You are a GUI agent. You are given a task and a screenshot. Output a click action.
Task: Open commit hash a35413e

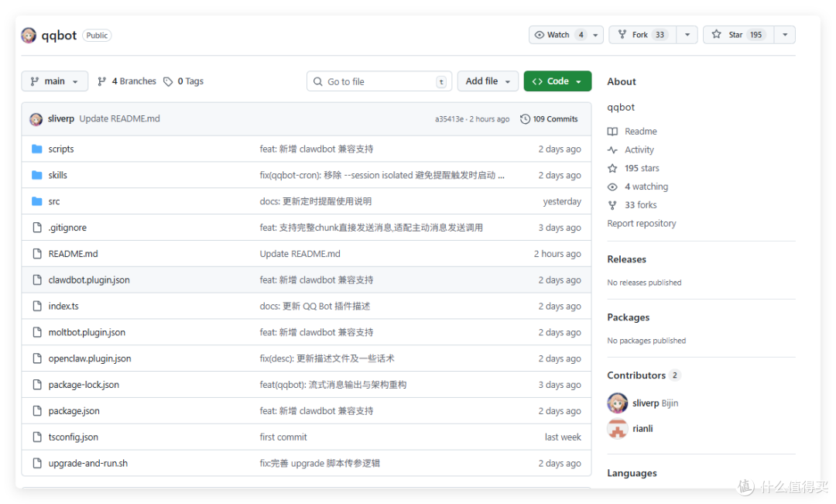[449, 119]
